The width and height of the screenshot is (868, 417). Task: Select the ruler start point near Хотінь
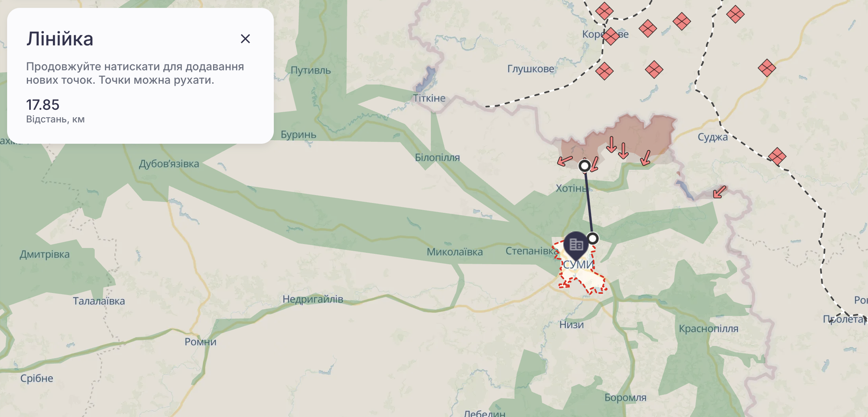tap(585, 166)
